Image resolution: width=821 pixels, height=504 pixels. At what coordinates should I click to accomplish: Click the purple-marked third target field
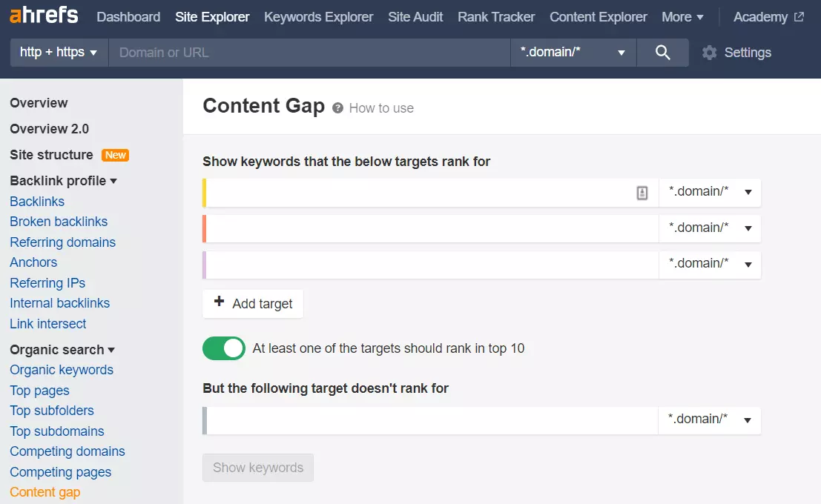(431, 265)
